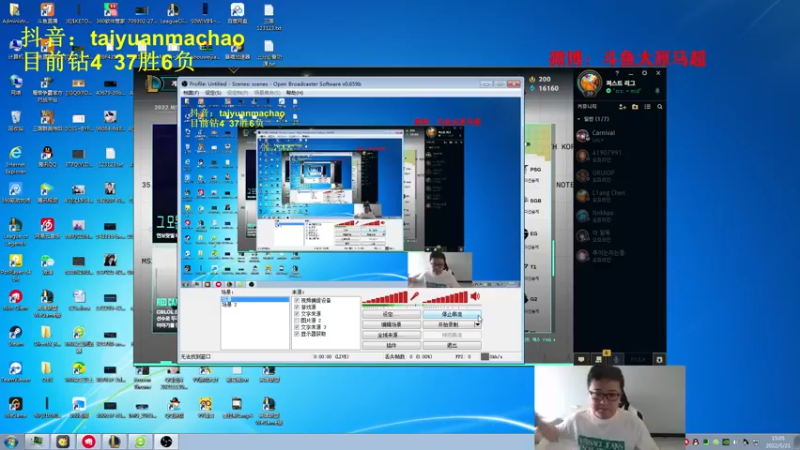Open League client settings gear
Screen dimensions: 800x450
click(644, 73)
